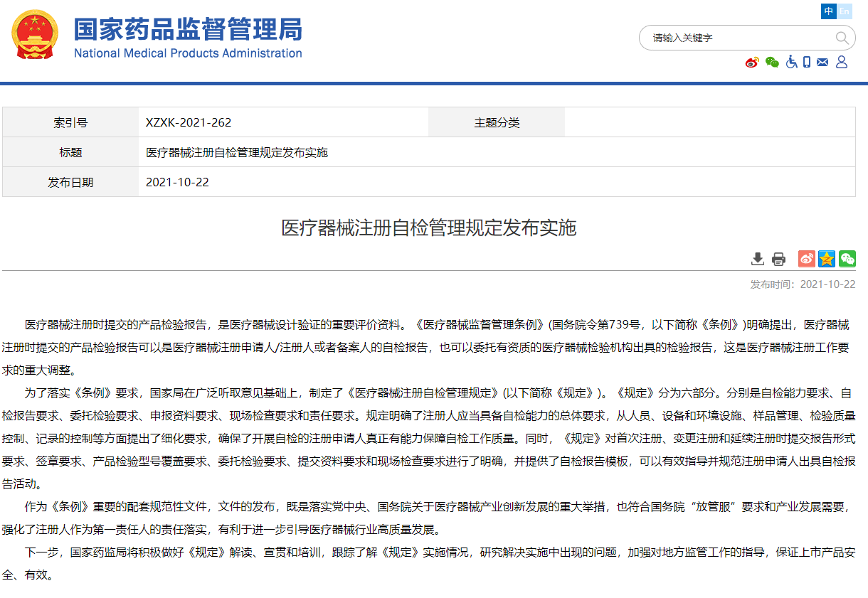Open the mobile phone version icon

[x=807, y=63]
